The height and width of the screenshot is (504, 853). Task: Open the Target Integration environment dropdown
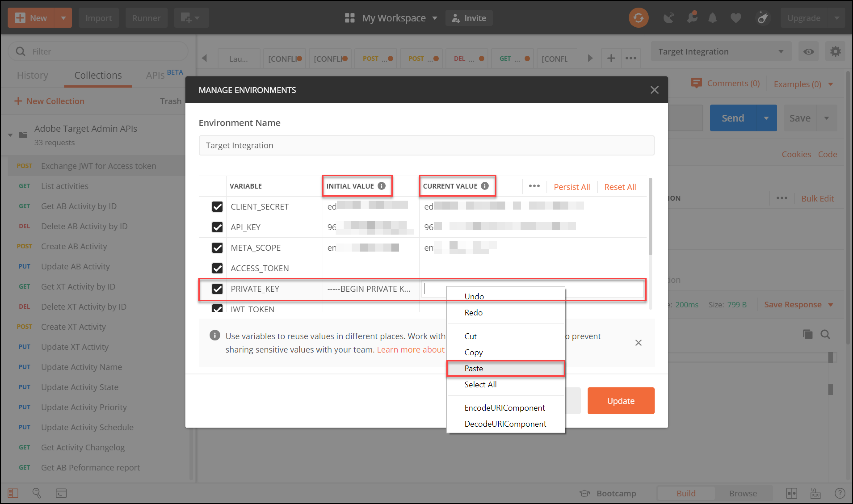coord(720,52)
